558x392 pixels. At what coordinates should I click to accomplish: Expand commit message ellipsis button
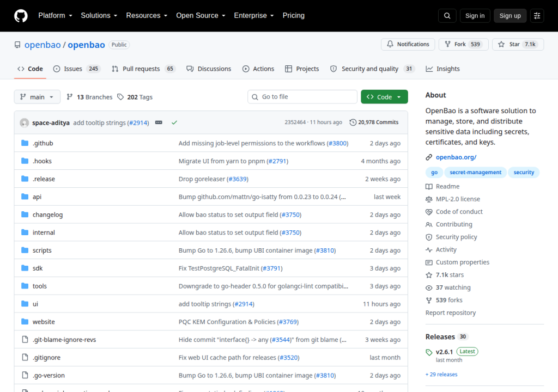tap(159, 122)
